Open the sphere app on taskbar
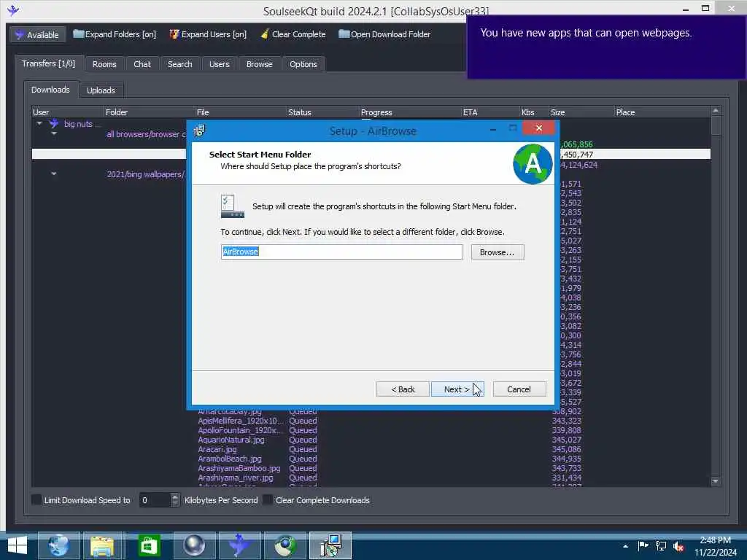This screenshot has width=747, height=560. [x=194, y=545]
